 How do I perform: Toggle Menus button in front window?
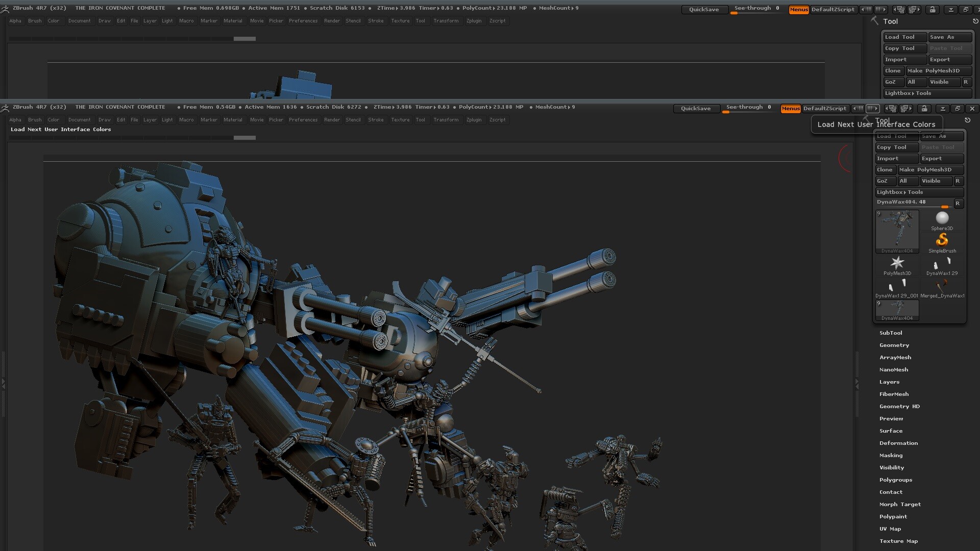click(x=791, y=109)
